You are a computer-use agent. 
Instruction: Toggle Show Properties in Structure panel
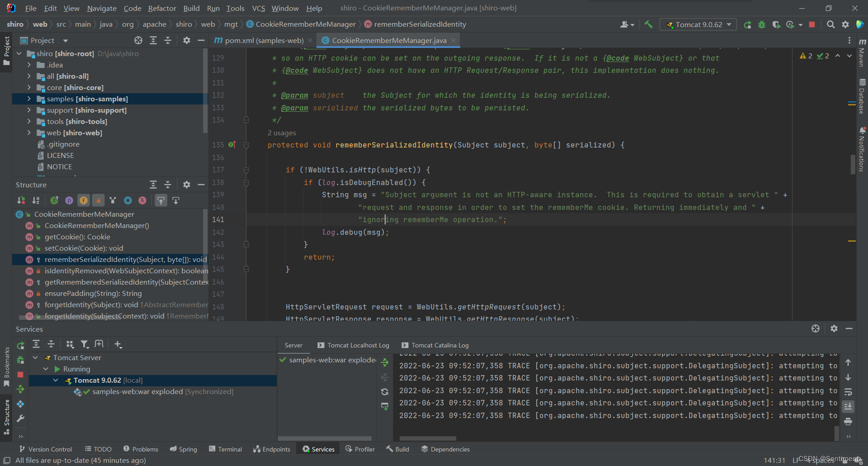tap(69, 200)
